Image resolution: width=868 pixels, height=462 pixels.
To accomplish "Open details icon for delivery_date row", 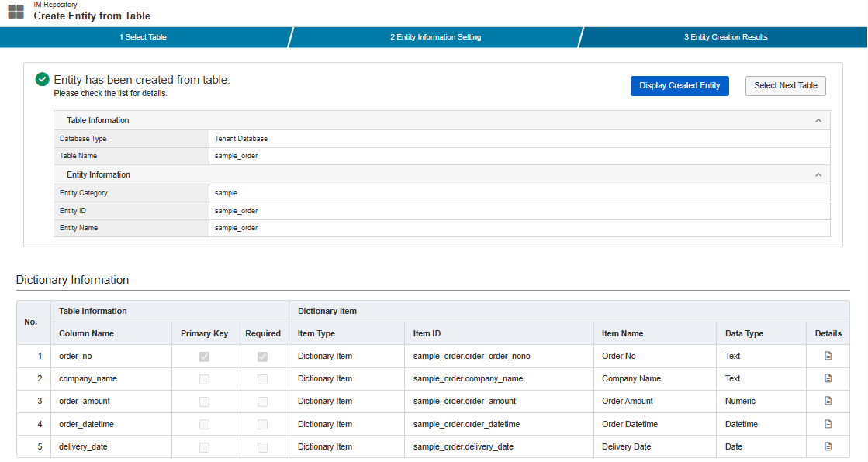I will tap(828, 446).
